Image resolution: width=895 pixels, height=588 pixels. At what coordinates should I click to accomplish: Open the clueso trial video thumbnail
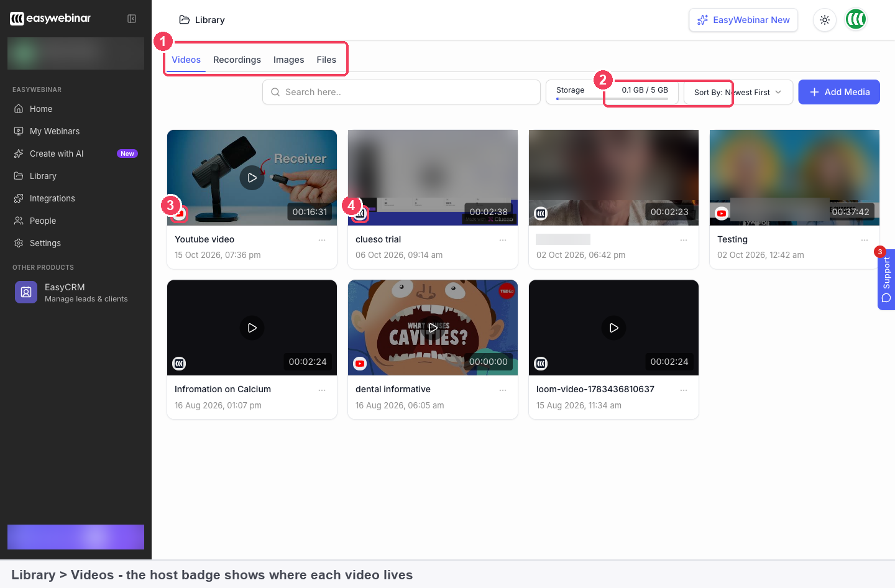[433, 178]
